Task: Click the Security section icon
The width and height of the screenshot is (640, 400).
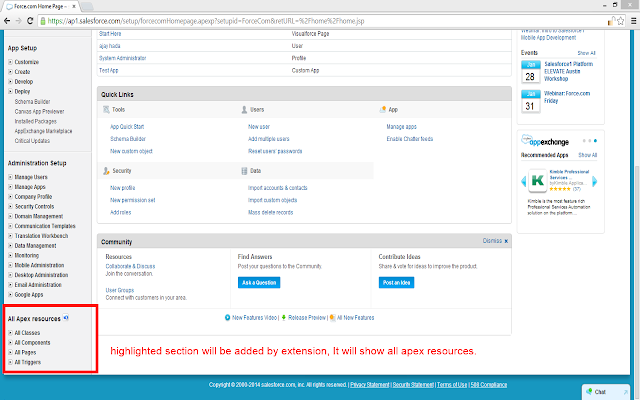Action: (x=106, y=171)
